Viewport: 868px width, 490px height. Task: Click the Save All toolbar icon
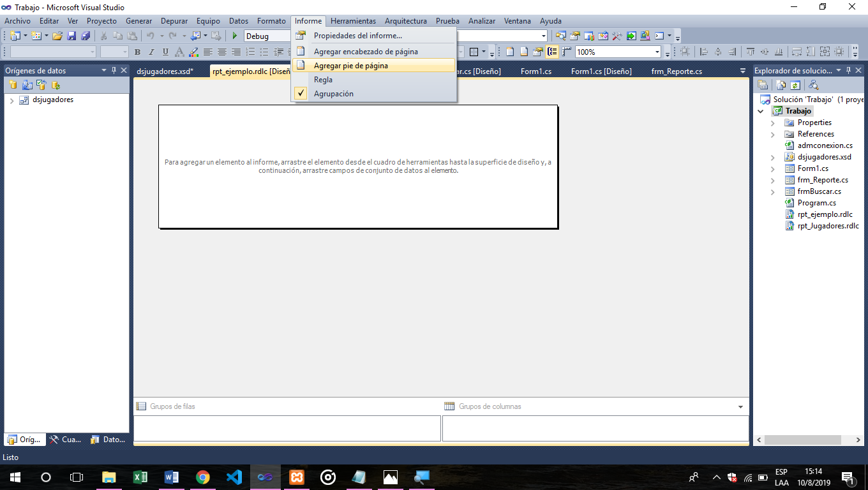pyautogui.click(x=85, y=36)
